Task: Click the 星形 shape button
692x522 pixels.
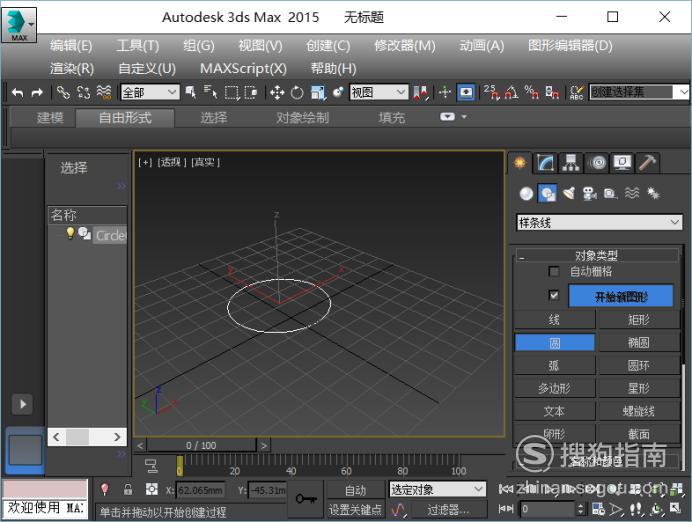Action: point(638,389)
